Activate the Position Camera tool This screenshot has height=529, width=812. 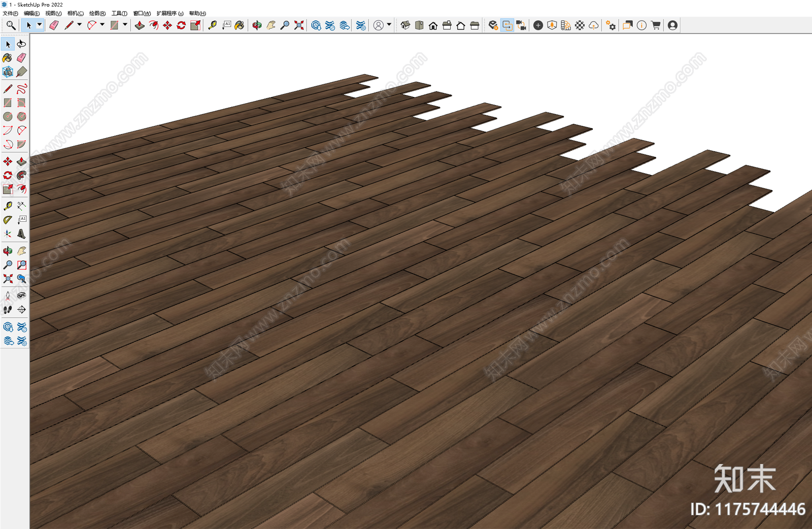(x=8, y=295)
